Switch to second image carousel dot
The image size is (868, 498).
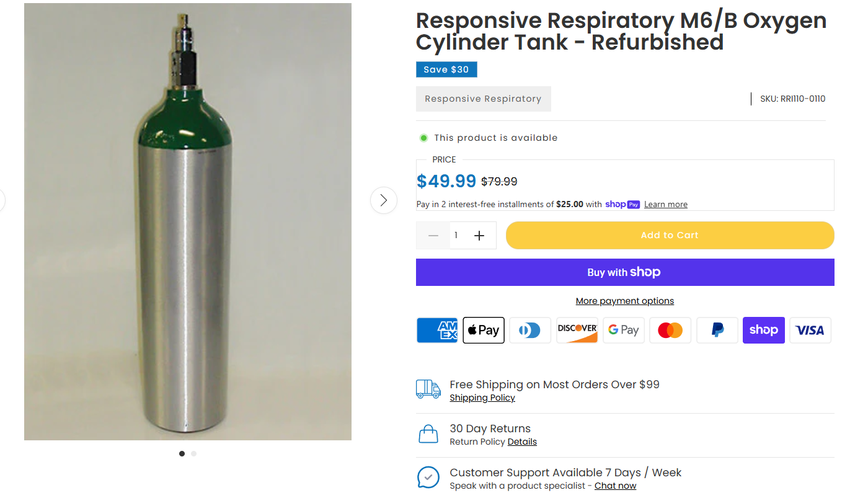point(194,453)
